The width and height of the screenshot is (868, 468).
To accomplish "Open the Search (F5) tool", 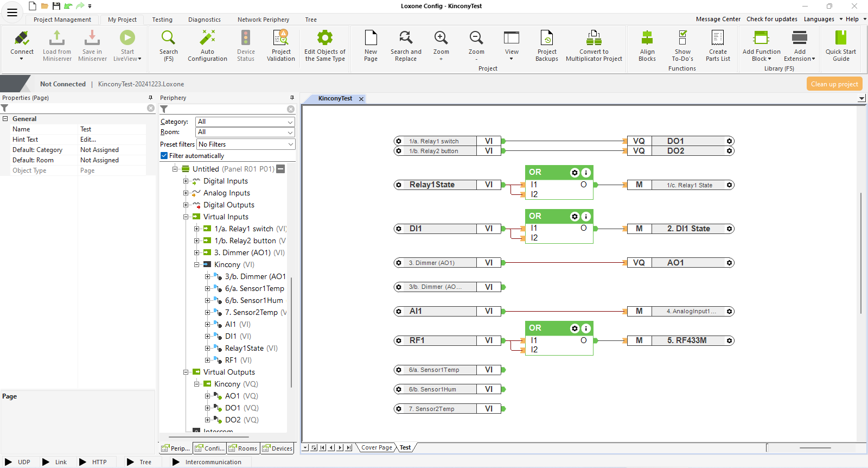I will coord(168,46).
